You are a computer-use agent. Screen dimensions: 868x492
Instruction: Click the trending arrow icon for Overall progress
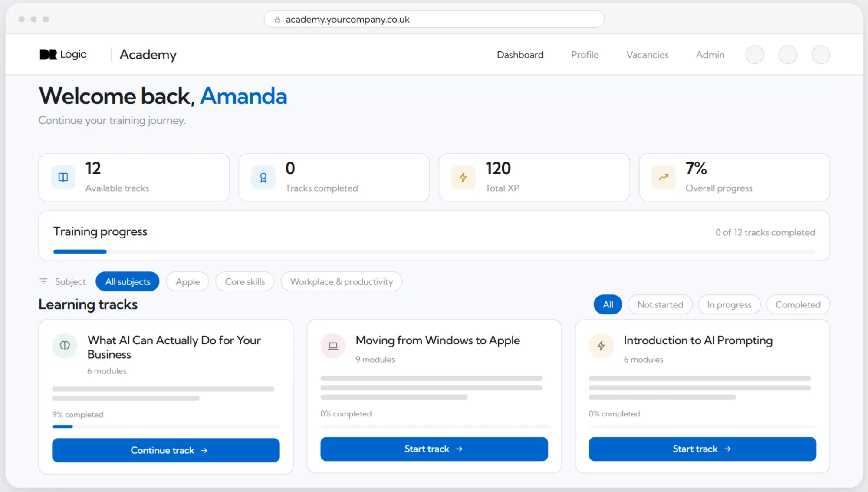664,177
